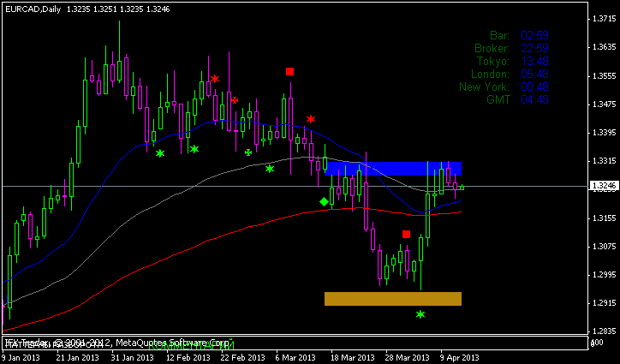Click the green diamond marker on the chart

(x=324, y=202)
